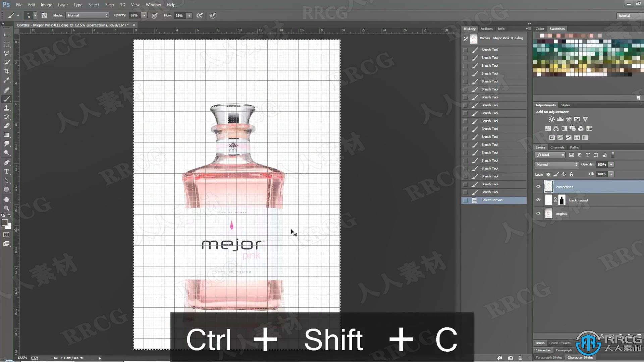Select the Clone Stamp tool

(x=6, y=108)
